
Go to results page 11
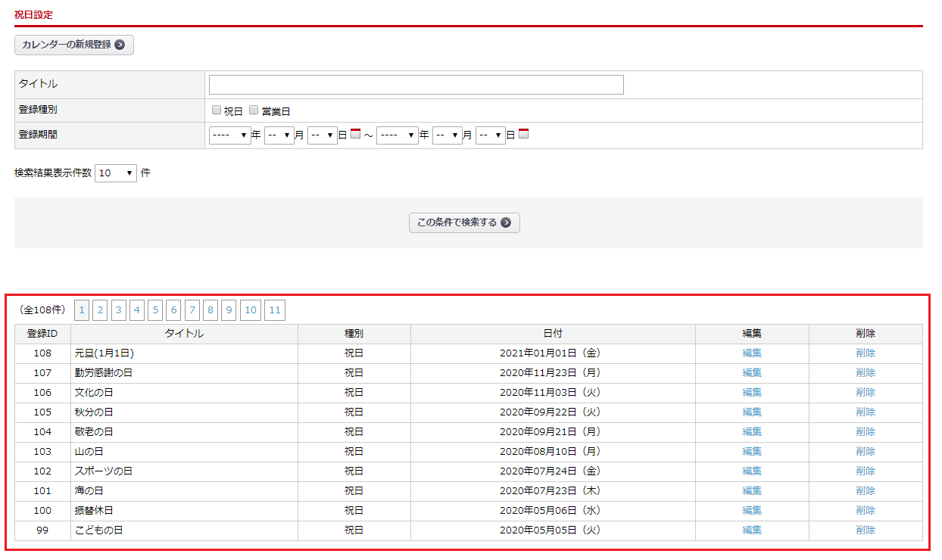point(275,310)
